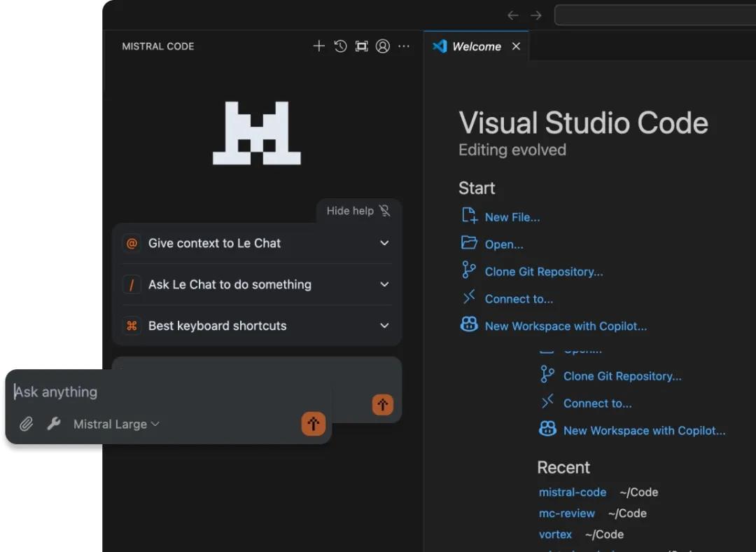Open the Mistral Large model dropdown

coord(116,424)
